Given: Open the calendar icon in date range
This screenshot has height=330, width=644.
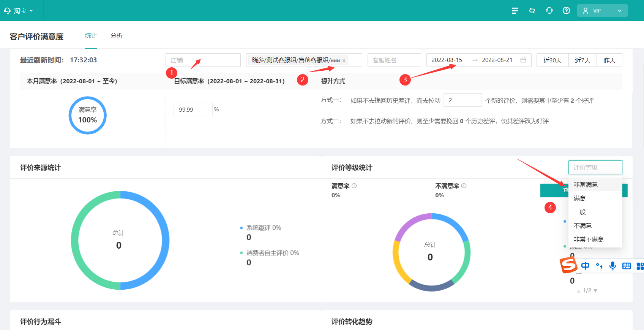Looking at the screenshot, I should coord(523,60).
